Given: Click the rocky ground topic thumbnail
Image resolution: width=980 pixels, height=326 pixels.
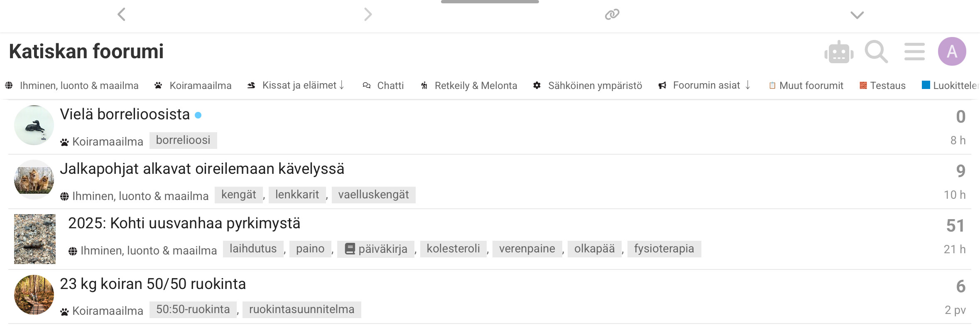Looking at the screenshot, I should [35, 239].
